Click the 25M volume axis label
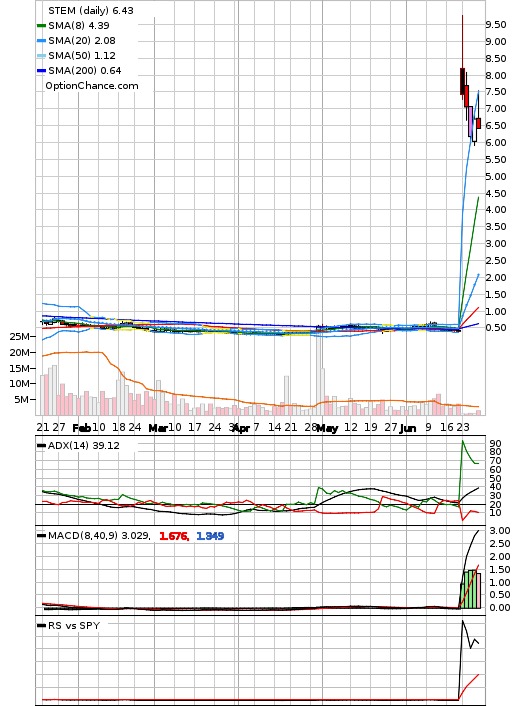 click(x=21, y=336)
